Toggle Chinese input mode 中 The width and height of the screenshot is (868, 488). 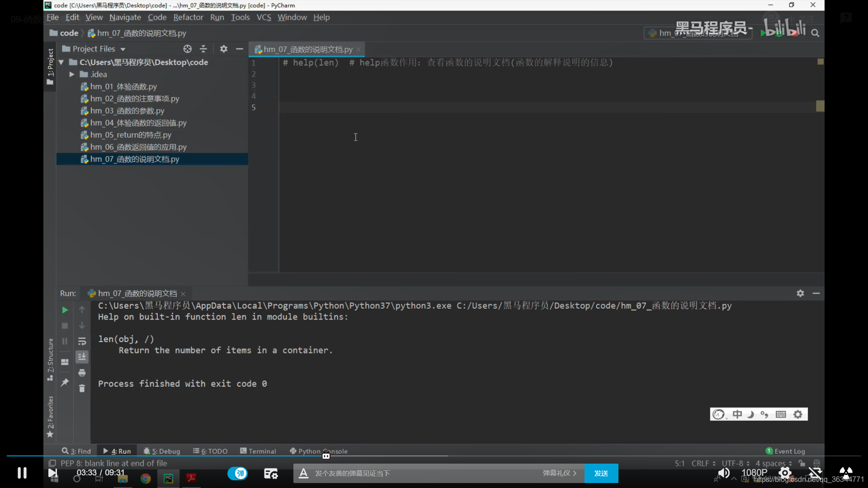(x=737, y=414)
